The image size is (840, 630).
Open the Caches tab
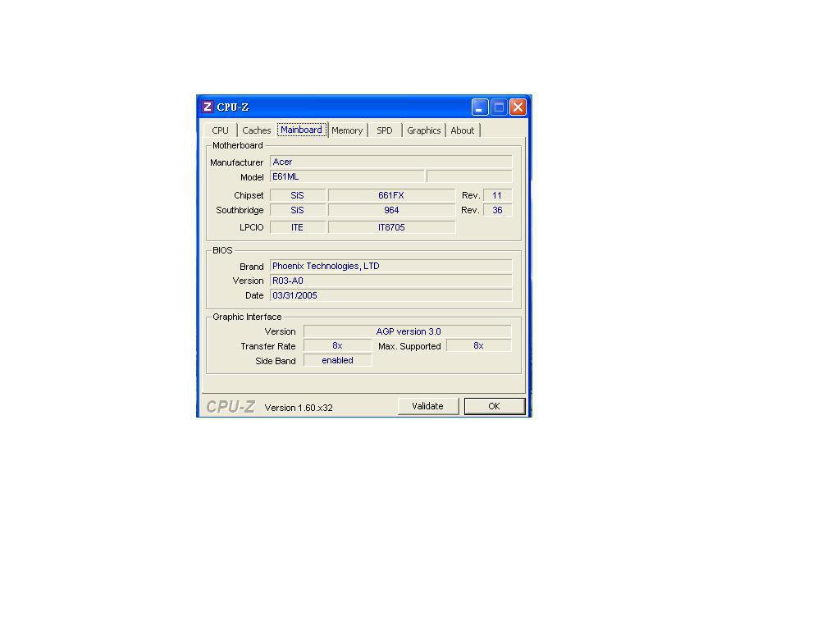256,130
